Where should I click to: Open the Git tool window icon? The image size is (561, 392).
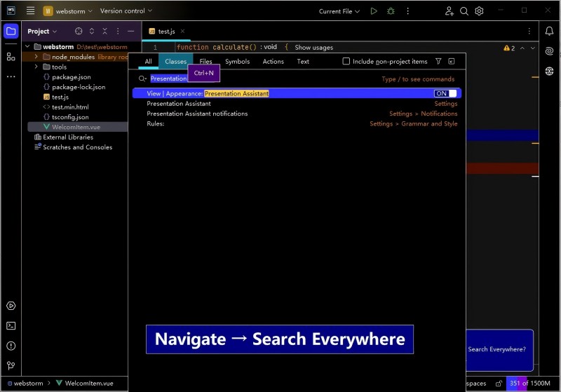point(11,365)
